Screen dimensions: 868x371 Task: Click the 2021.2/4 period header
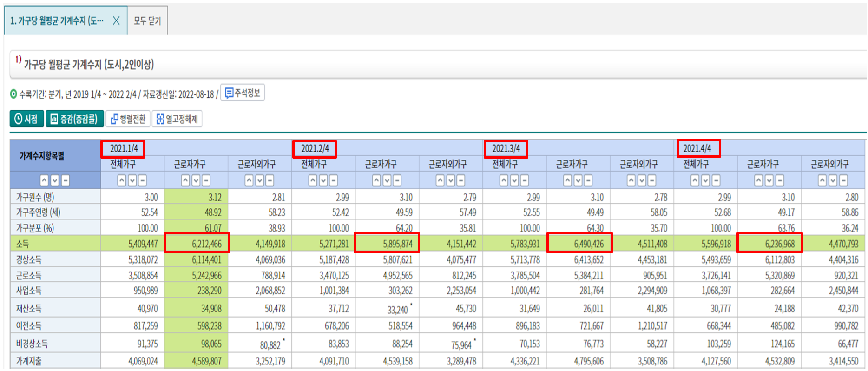[315, 149]
